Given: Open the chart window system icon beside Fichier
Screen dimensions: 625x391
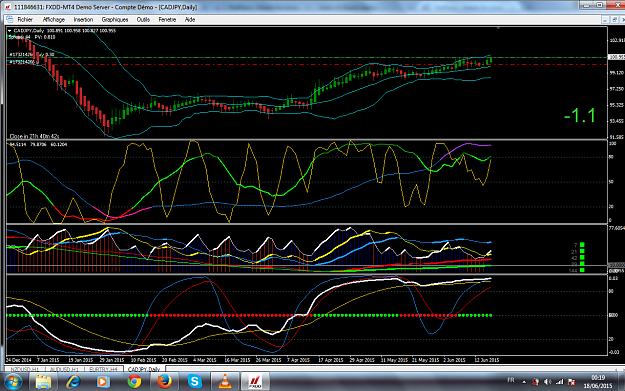Looking at the screenshot, I should coord(10,20).
